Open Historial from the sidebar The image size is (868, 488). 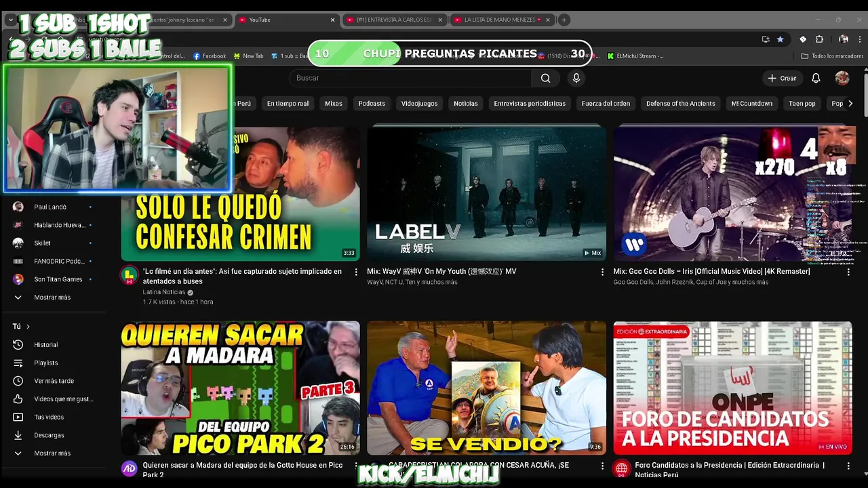click(x=47, y=345)
